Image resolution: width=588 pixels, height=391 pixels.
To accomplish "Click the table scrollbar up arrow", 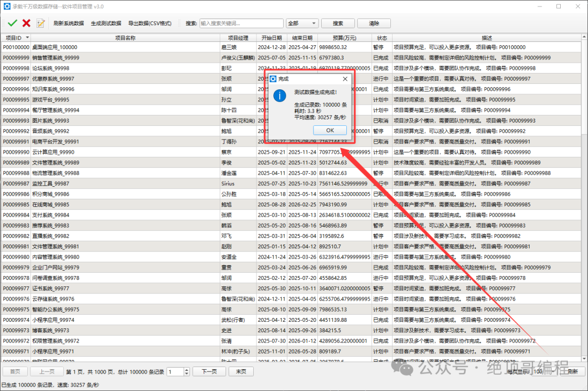I will tap(584, 37).
